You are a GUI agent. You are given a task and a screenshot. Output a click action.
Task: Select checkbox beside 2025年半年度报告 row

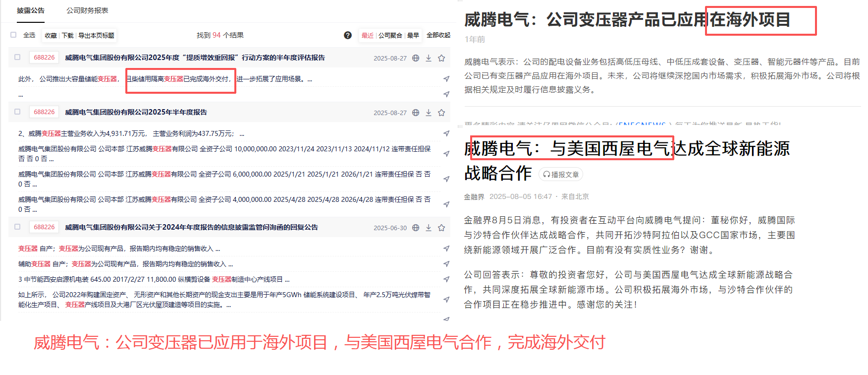[17, 112]
